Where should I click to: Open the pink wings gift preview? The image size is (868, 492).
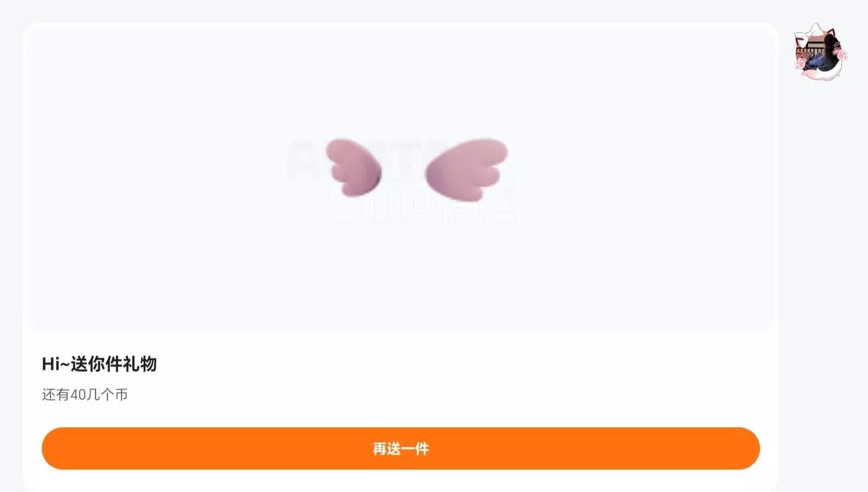pyautogui.click(x=401, y=178)
